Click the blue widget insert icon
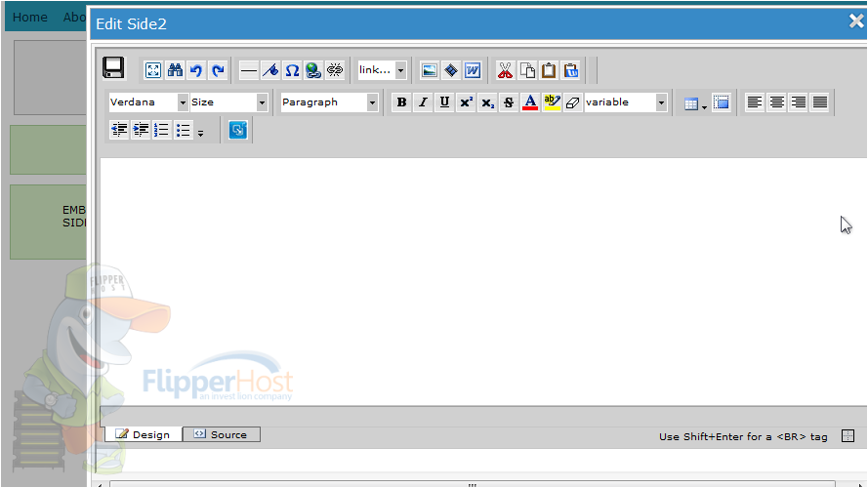 click(x=237, y=130)
